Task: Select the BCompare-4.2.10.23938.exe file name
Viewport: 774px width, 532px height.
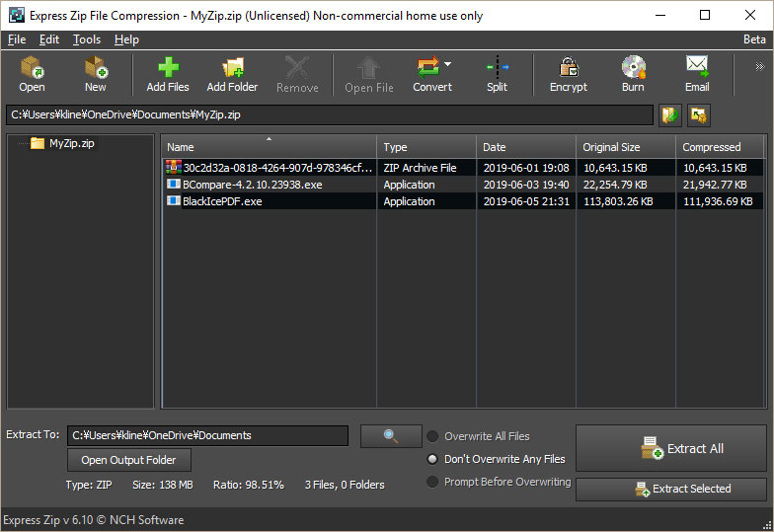Action: pos(253,185)
